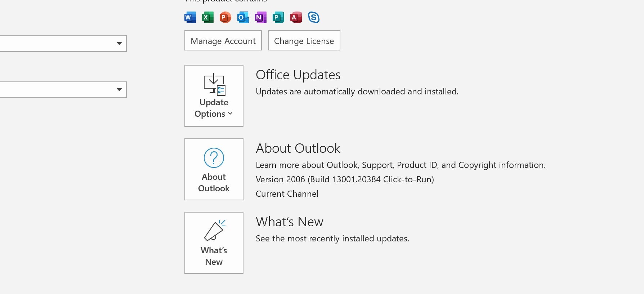Screen dimensions: 644x294
Task: Click the OneNote app icon
Action: click(260, 17)
